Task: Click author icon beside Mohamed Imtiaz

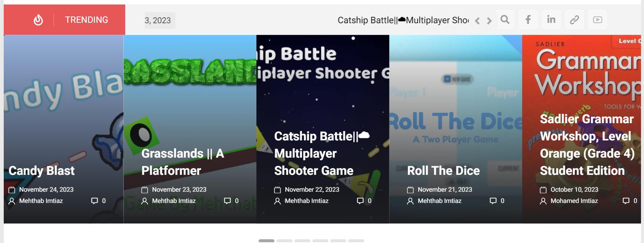Action: [x=543, y=201]
